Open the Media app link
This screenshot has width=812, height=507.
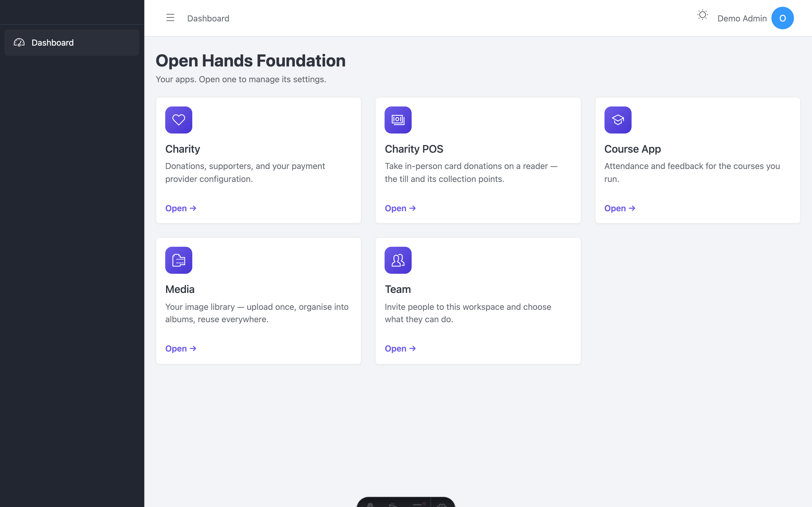coord(180,349)
